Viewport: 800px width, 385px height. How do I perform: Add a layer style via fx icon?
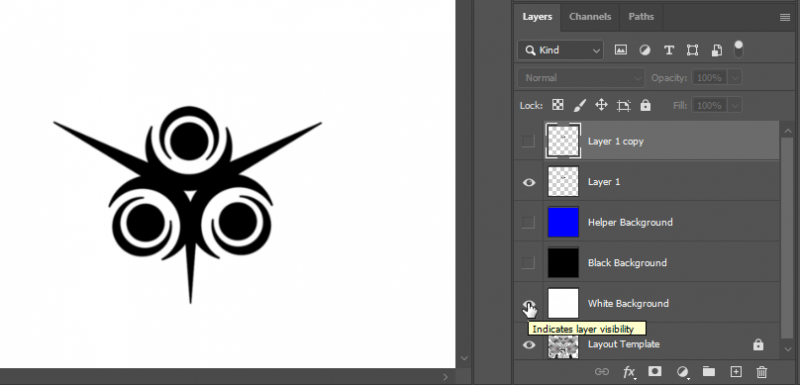(x=629, y=372)
